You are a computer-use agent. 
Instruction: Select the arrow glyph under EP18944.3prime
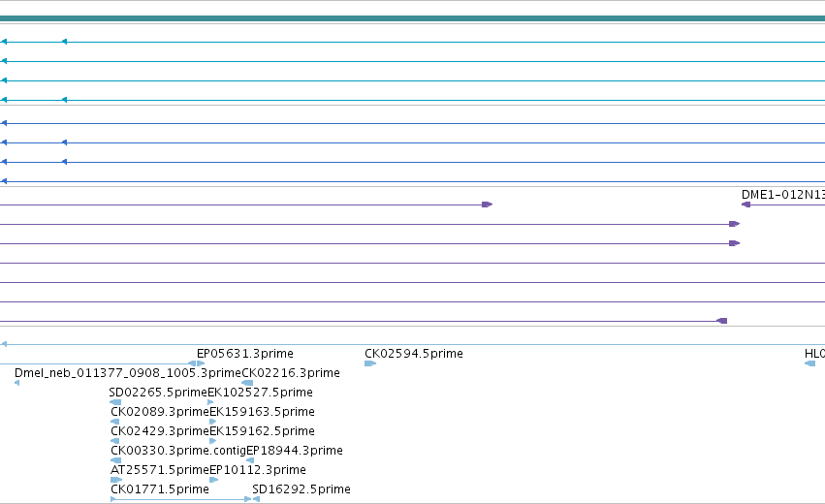(x=250, y=460)
